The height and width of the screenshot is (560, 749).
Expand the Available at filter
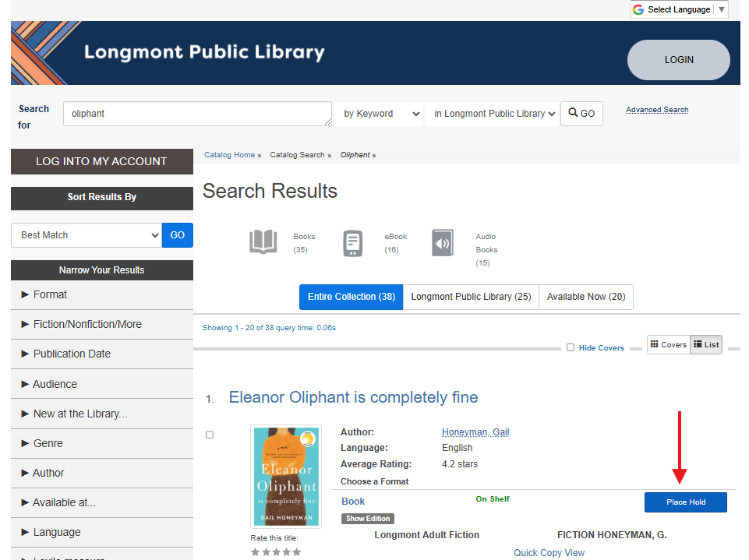[x=102, y=502]
